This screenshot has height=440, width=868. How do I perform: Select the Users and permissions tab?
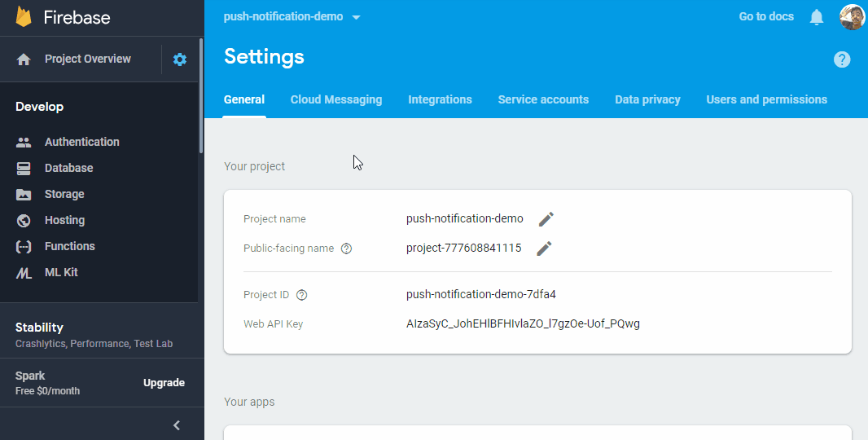pyautogui.click(x=766, y=99)
